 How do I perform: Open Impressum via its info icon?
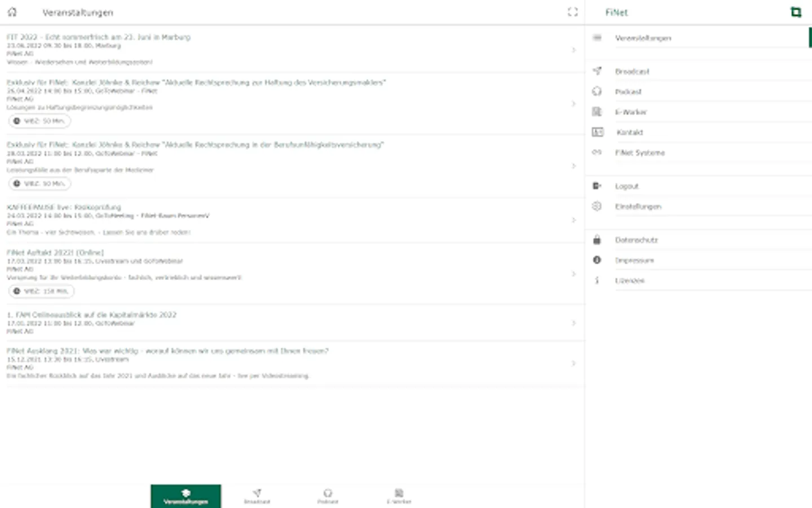coord(597,260)
